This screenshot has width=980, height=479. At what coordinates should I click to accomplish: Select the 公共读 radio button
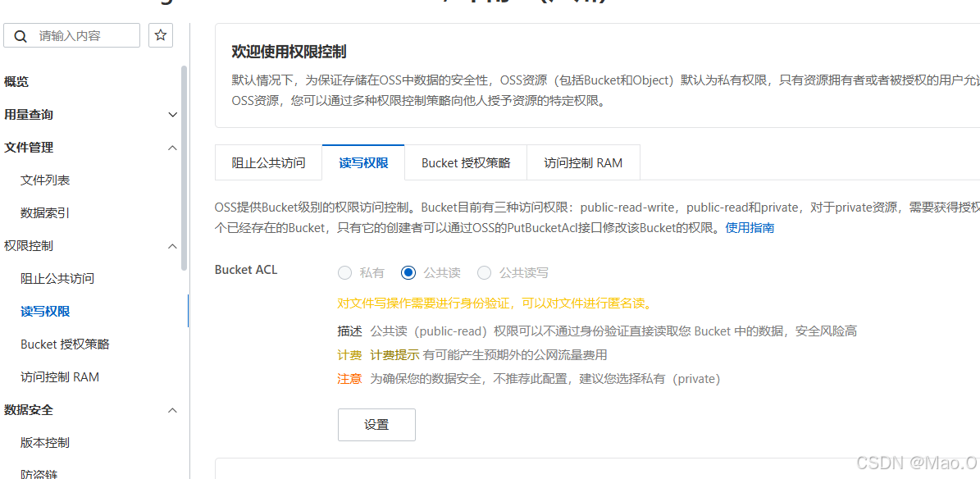[408, 272]
